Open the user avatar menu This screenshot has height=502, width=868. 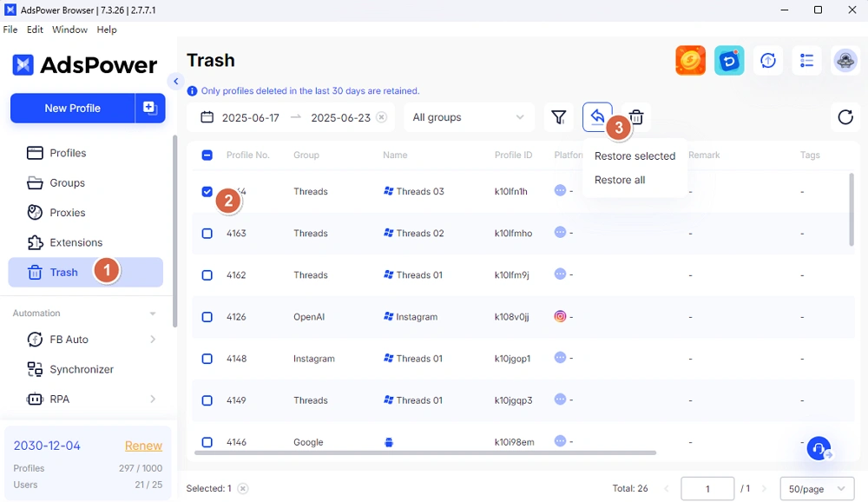pyautogui.click(x=845, y=61)
